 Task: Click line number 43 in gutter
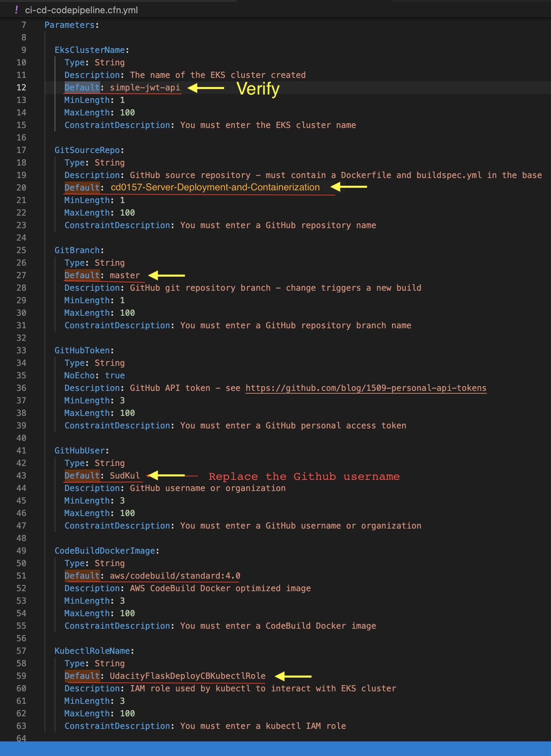(x=21, y=476)
